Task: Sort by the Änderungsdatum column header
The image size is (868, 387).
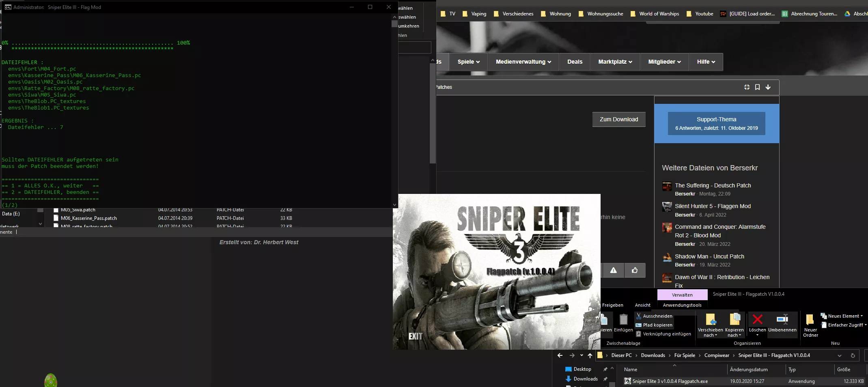Action: (x=748, y=370)
